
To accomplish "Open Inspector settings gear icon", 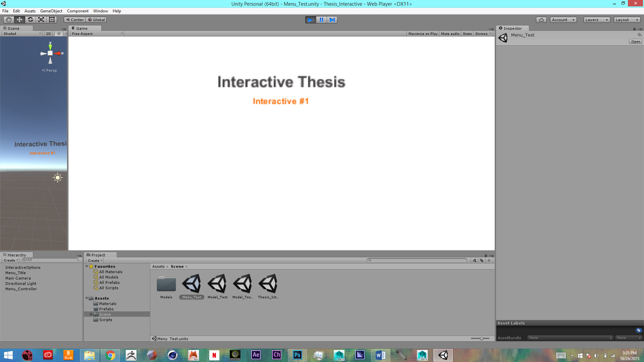I will [x=639, y=35].
